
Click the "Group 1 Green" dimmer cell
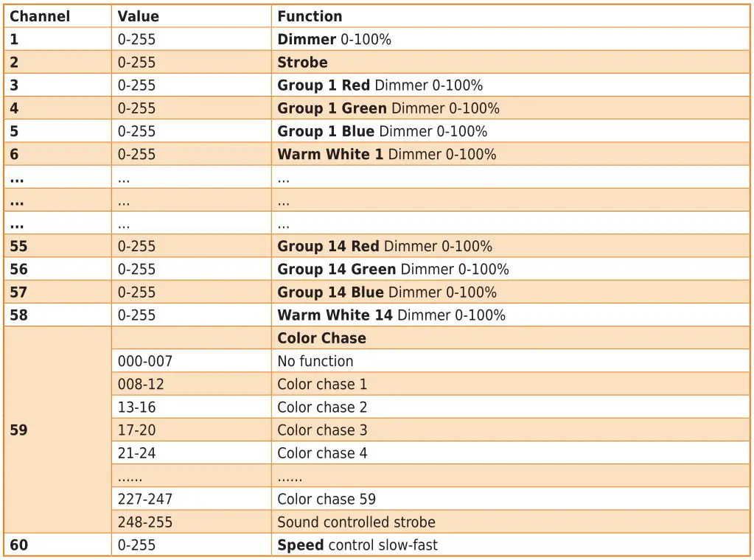388,108
